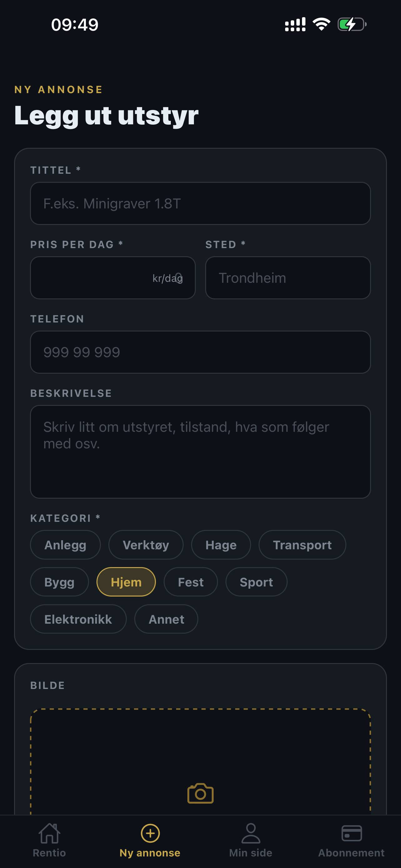Tap the camera icon to add a picture
The height and width of the screenshot is (868, 401).
(200, 793)
